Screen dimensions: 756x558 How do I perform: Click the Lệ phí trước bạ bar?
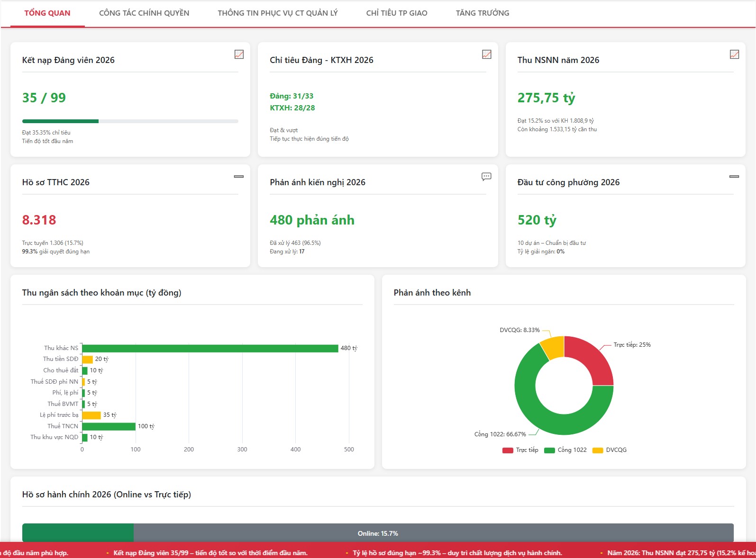click(91, 415)
